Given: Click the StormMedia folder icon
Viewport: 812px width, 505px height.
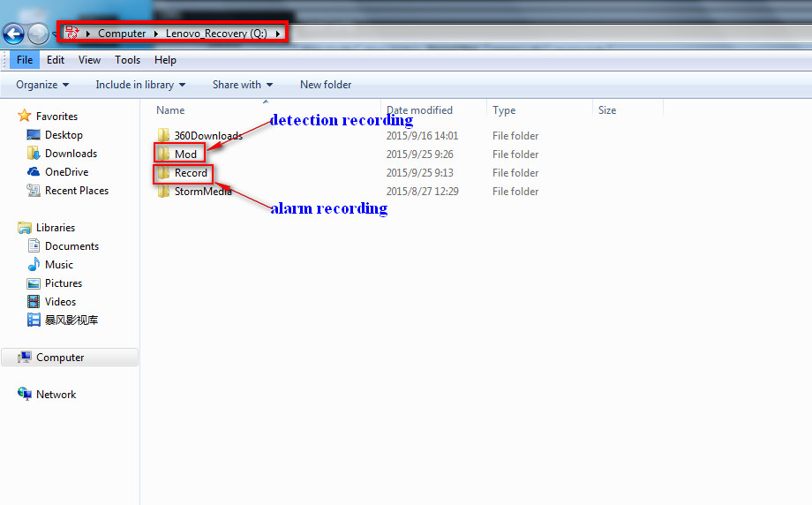Looking at the screenshot, I should click(163, 191).
